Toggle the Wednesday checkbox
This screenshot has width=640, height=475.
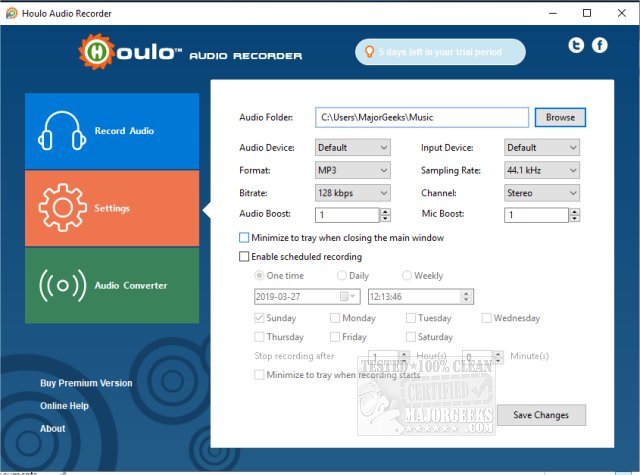[x=487, y=318]
